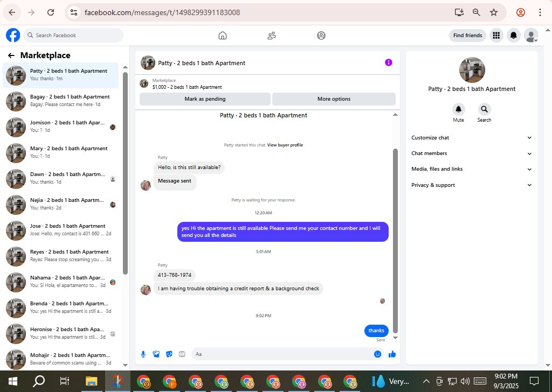552x392 pixels.
Task: Click the Aa message input field
Action: (288, 354)
